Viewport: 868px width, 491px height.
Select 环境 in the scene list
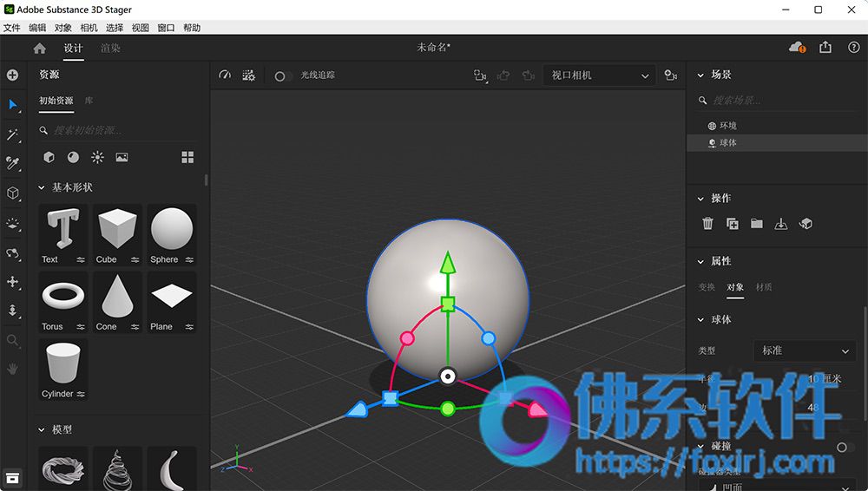pos(727,126)
